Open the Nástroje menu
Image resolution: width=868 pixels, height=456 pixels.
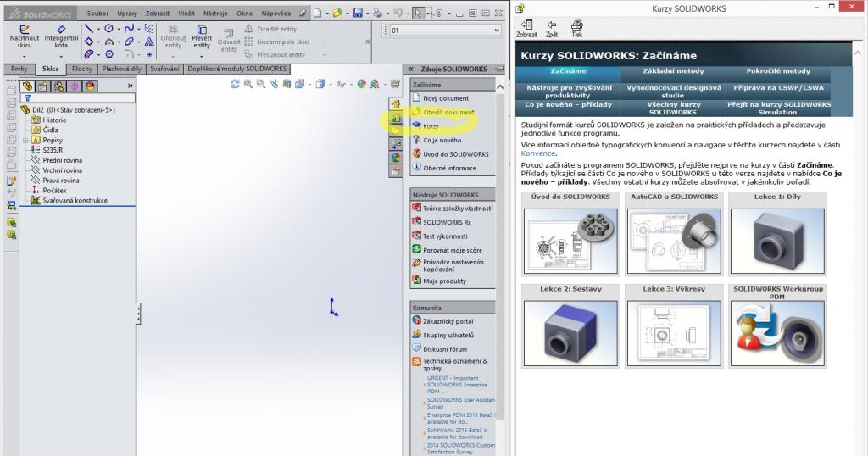click(x=215, y=14)
